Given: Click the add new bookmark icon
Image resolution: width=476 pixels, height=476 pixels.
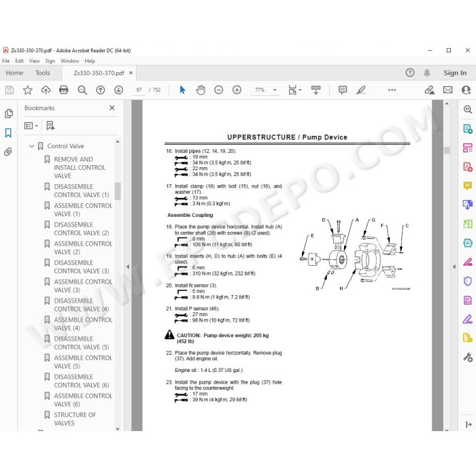Looking at the screenshot, I should 50,125.
